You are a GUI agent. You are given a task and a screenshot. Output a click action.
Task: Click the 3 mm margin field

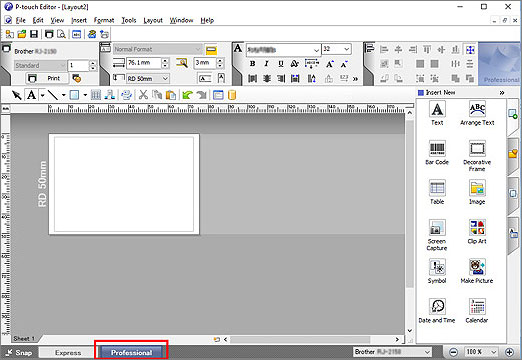(x=205, y=63)
